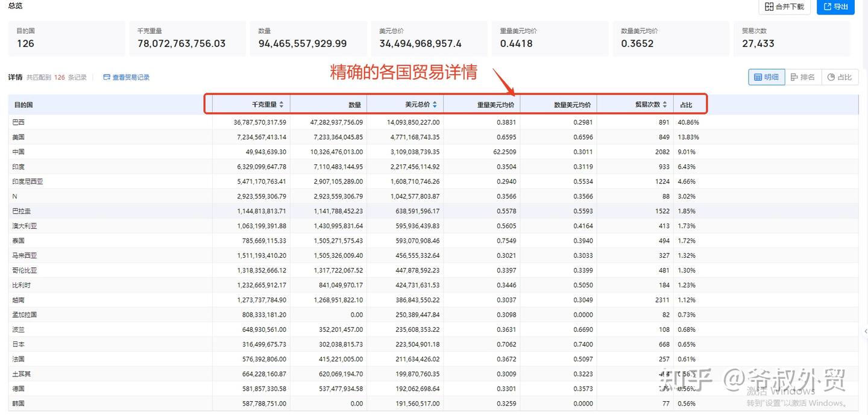Click the sort arrows on 美元总价 column
Image resolution: width=868 pixels, height=415 pixels.
(x=433, y=104)
